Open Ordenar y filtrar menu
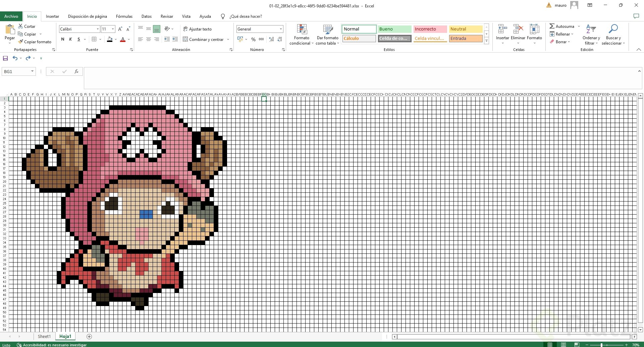This screenshot has width=644, height=347. [x=591, y=35]
